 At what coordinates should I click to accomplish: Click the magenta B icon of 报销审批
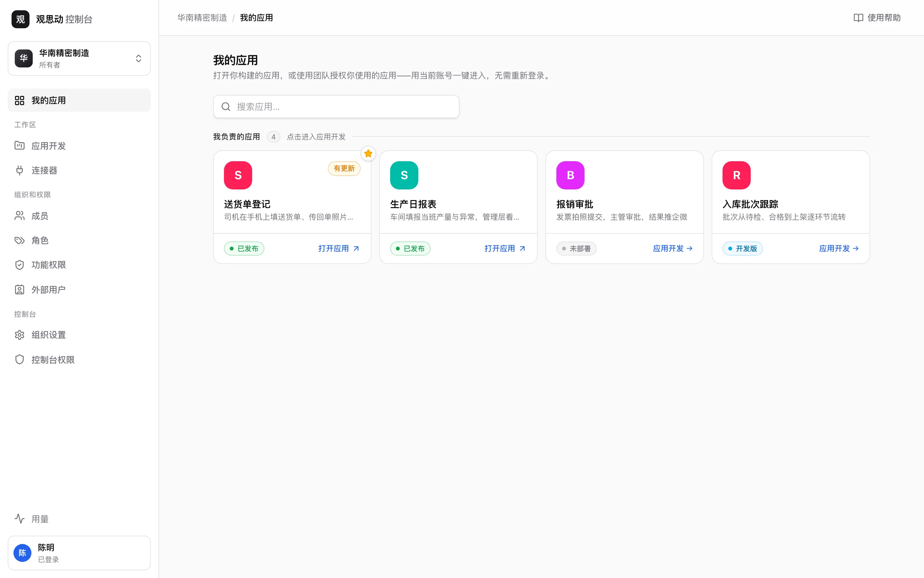[x=570, y=175]
